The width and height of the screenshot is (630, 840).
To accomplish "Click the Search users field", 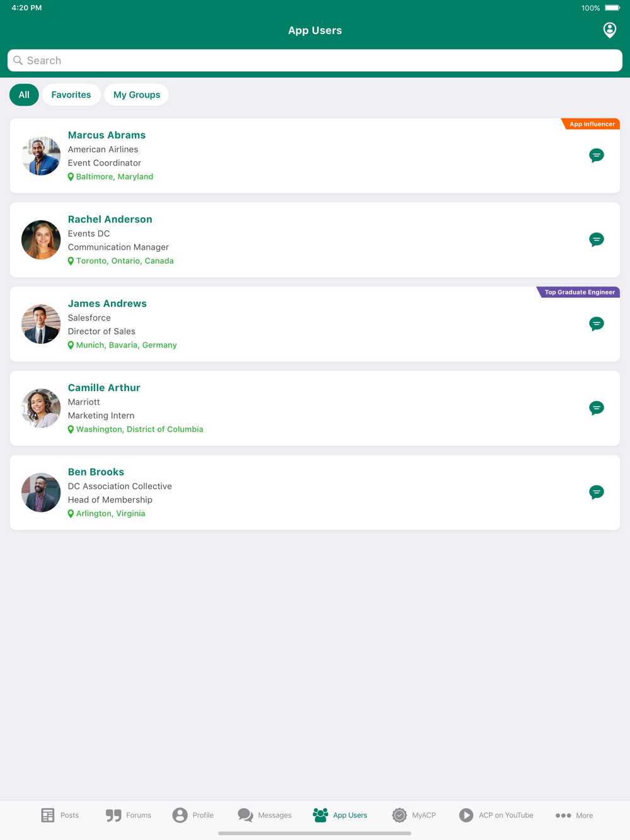I will [315, 60].
